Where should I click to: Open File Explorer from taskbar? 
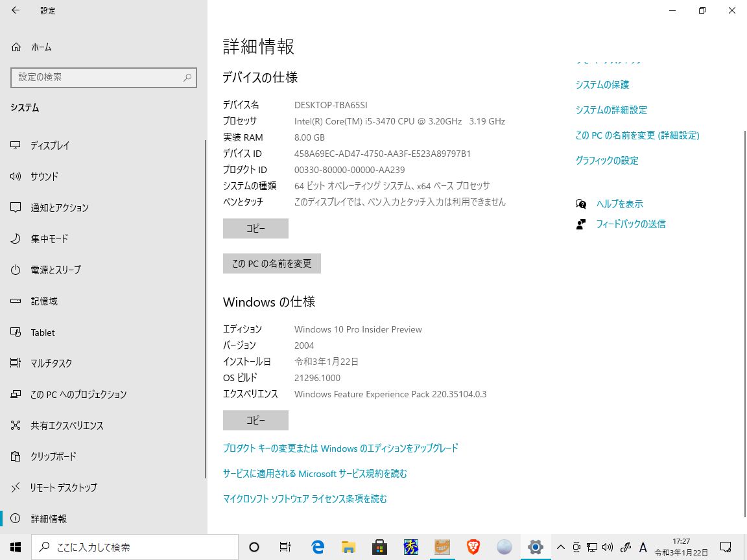348,547
